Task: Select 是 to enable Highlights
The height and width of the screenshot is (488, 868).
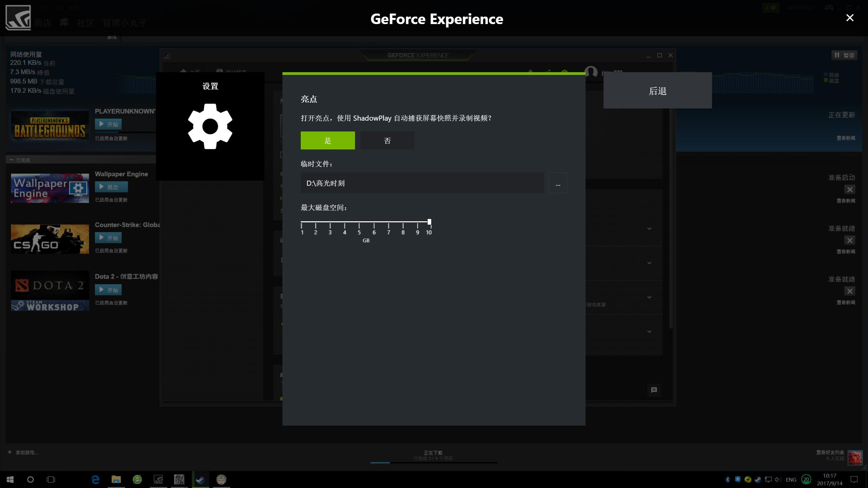Action: tap(328, 141)
